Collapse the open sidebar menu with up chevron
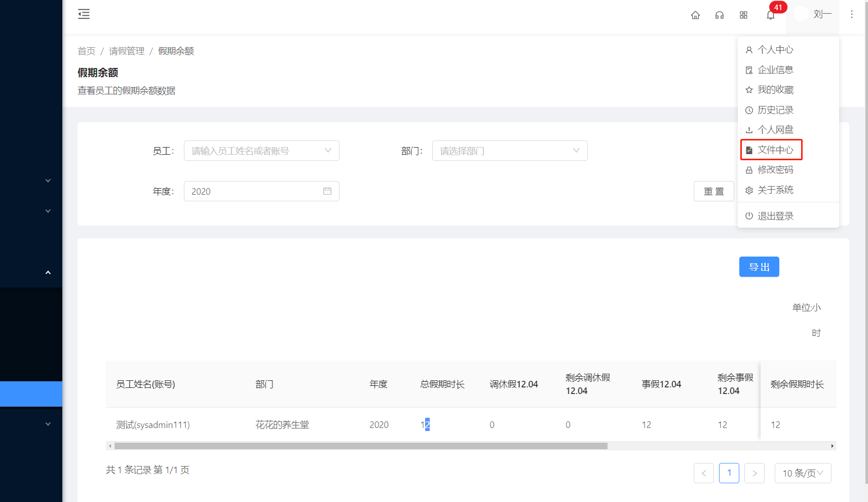Image resolution: width=868 pixels, height=502 pixels. click(x=48, y=273)
